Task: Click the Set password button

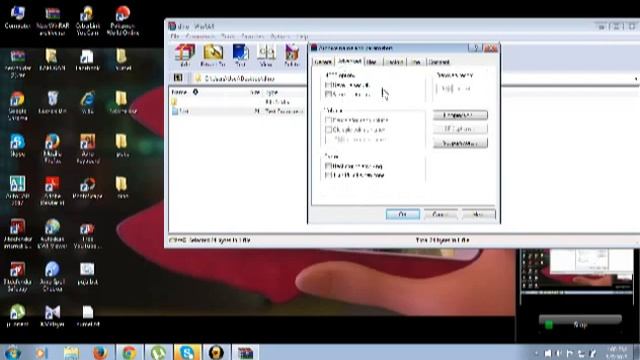Action: click(460, 143)
